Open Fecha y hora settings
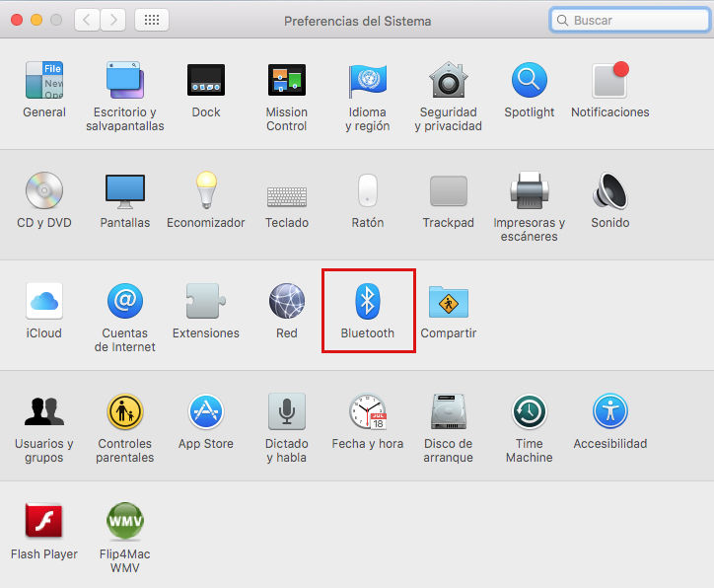This screenshot has width=714, height=588. (367, 411)
